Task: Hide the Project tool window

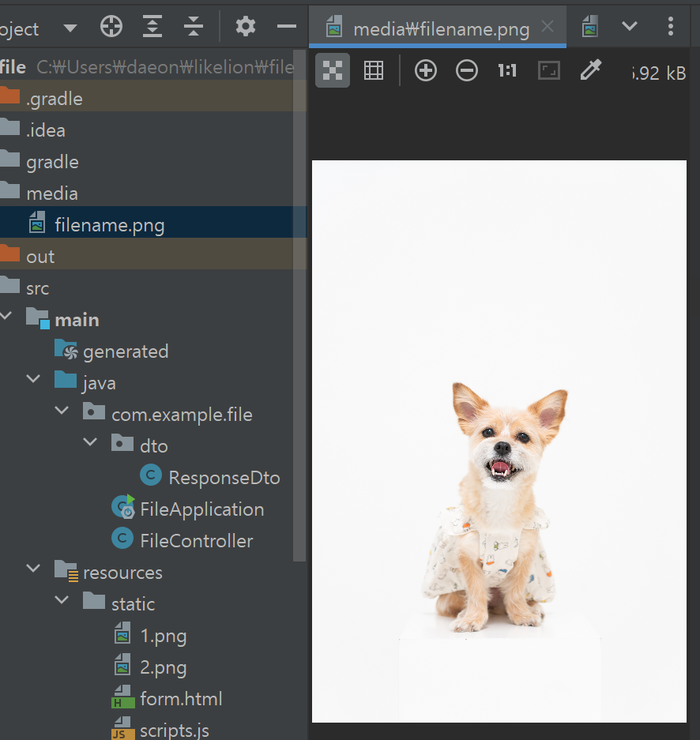Action: pyautogui.click(x=287, y=26)
